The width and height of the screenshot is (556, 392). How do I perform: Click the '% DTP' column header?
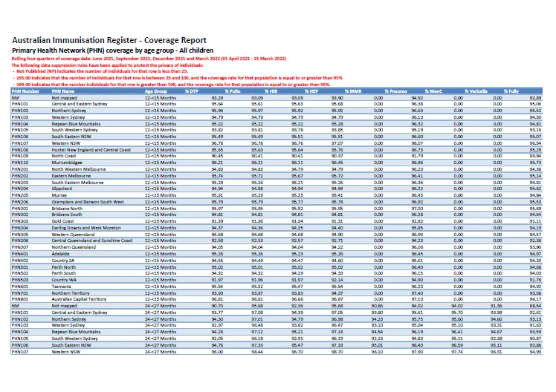click(192, 91)
